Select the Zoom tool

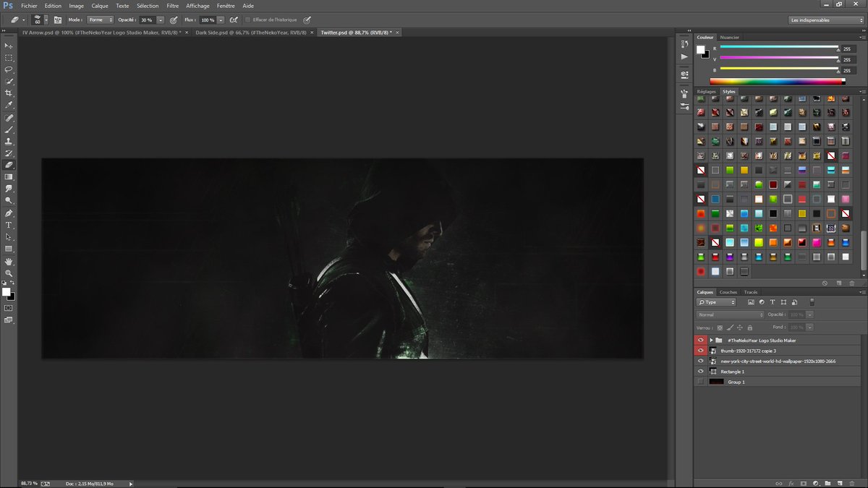pyautogui.click(x=9, y=273)
